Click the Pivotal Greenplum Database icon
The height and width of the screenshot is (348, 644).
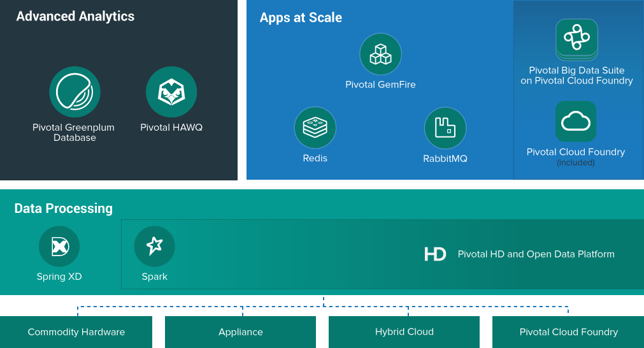pyautogui.click(x=75, y=92)
